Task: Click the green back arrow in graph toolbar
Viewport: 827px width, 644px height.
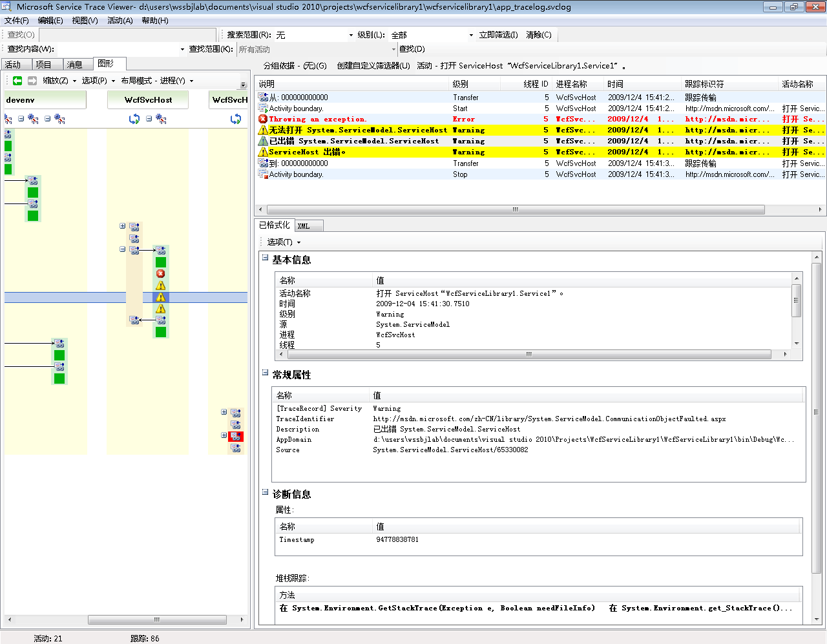Action: click(x=17, y=81)
